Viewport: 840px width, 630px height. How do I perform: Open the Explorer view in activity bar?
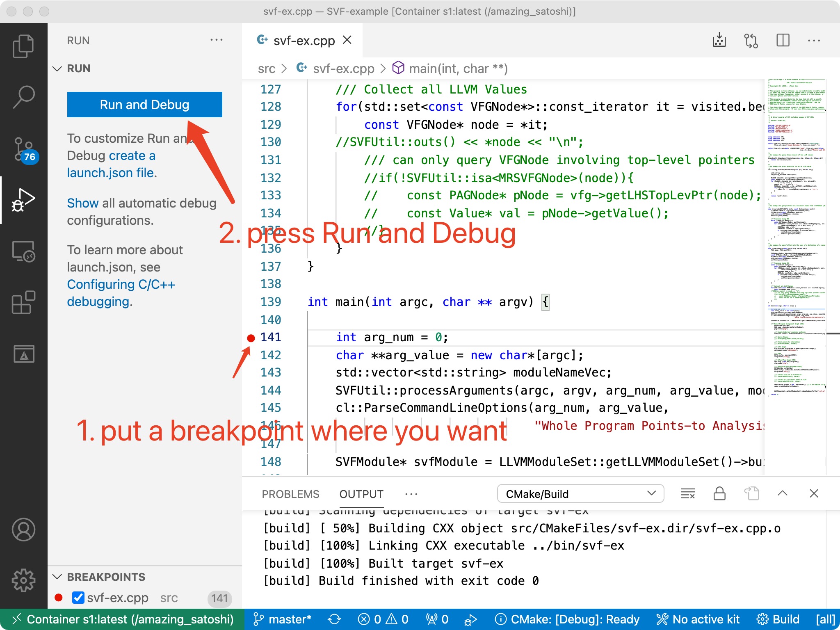23,46
